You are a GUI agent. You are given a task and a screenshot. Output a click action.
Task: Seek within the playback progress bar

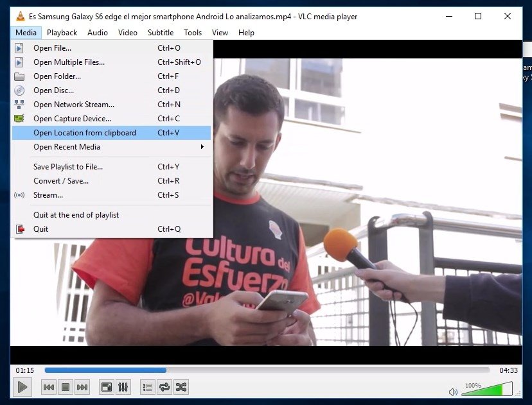[x=267, y=370]
